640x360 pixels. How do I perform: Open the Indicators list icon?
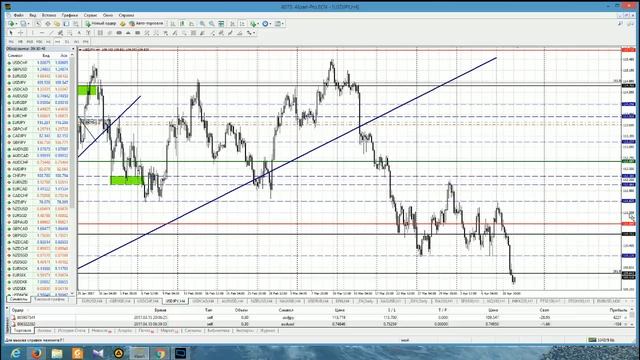pyautogui.click(x=253, y=24)
